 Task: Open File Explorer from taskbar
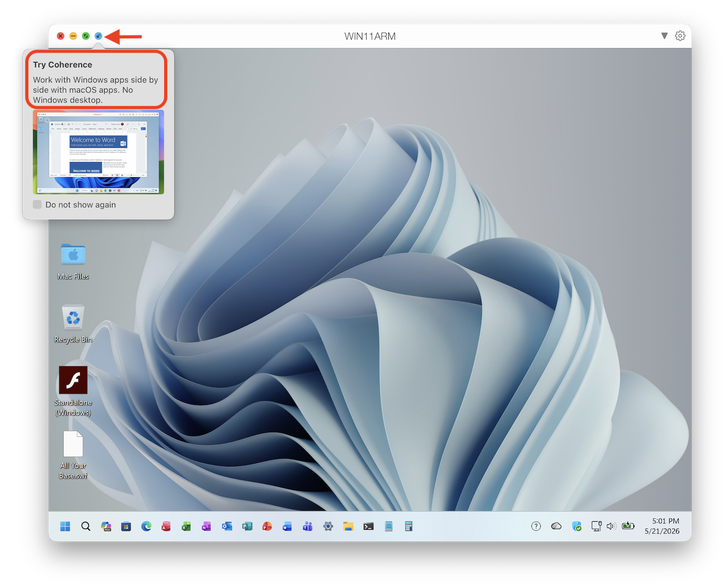(348, 526)
